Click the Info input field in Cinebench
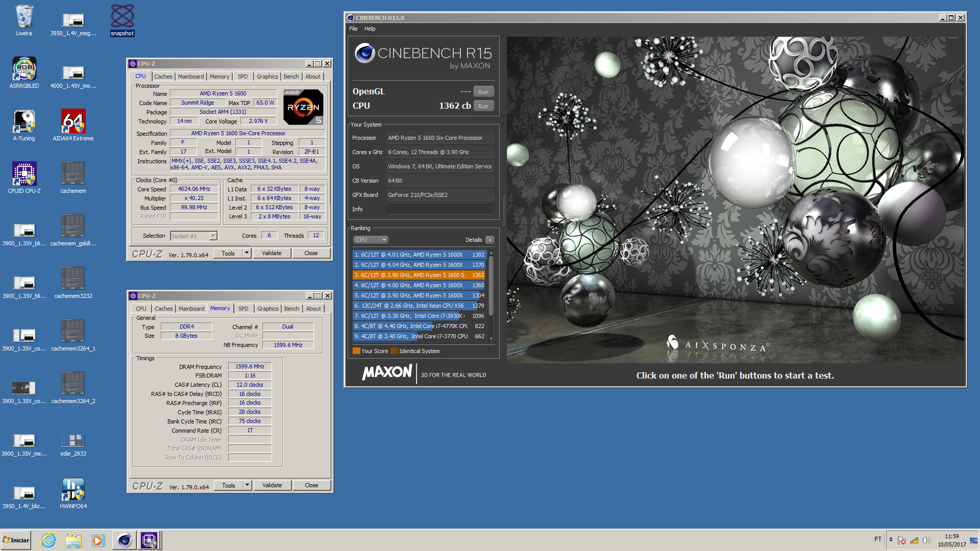980x551 pixels. (x=440, y=209)
